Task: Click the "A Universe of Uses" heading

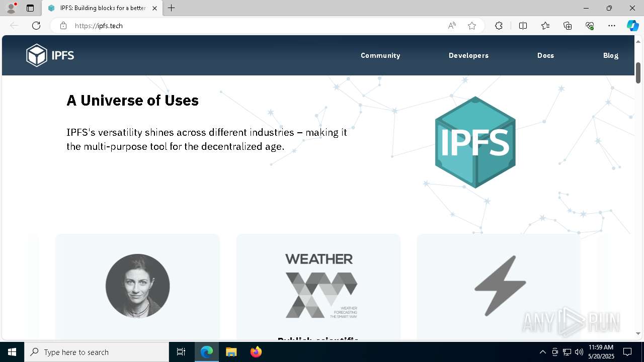Action: point(133,101)
